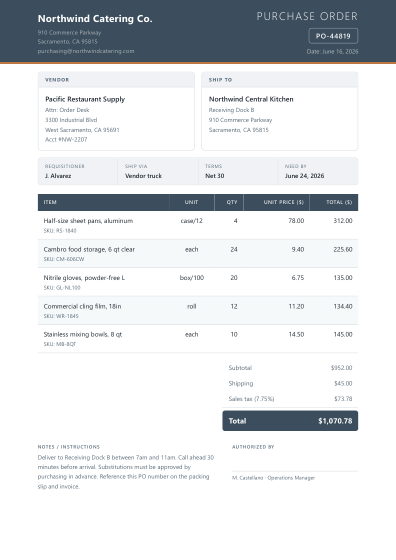Click the Total amount $1,070.78

pyautogui.click(x=335, y=421)
